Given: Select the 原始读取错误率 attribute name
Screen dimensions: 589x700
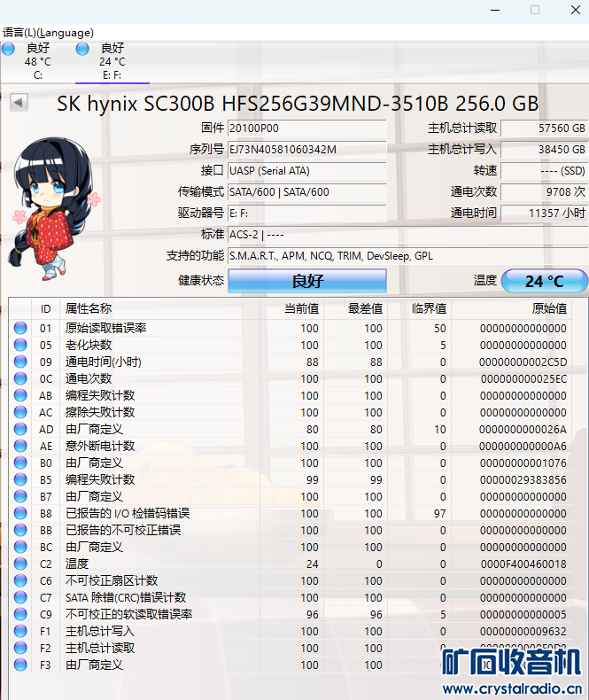Looking at the screenshot, I should tap(105, 328).
